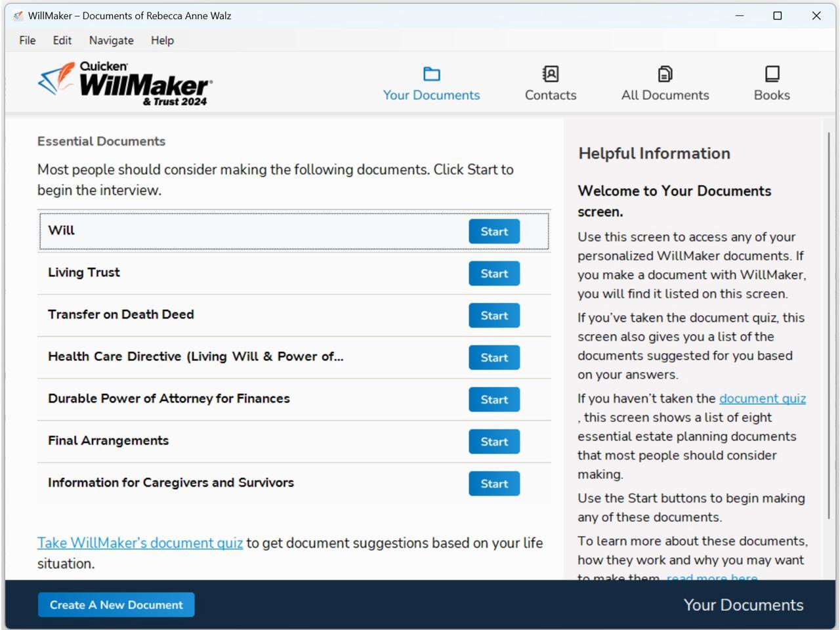
Task: Open the Contacts address book icon
Action: pyautogui.click(x=550, y=74)
